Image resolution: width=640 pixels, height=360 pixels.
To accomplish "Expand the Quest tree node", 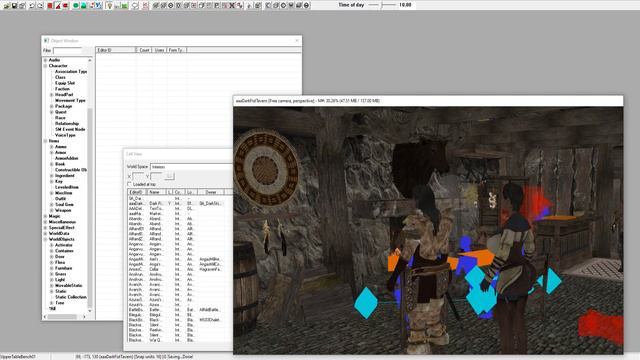I will [51, 112].
